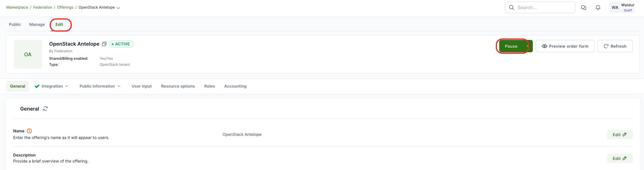The width and height of the screenshot is (644, 170).
Task: Click the OA offering logo thumbnail
Action: click(x=28, y=54)
